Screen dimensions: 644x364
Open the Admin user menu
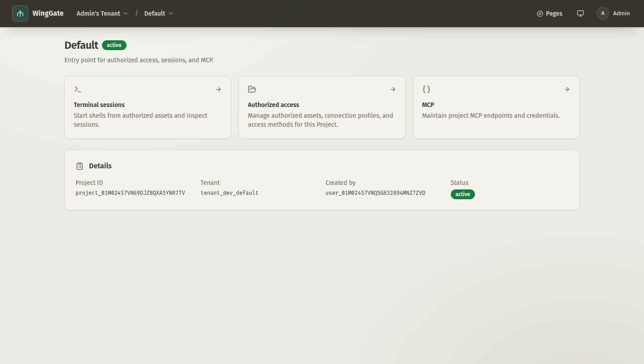pyautogui.click(x=613, y=13)
